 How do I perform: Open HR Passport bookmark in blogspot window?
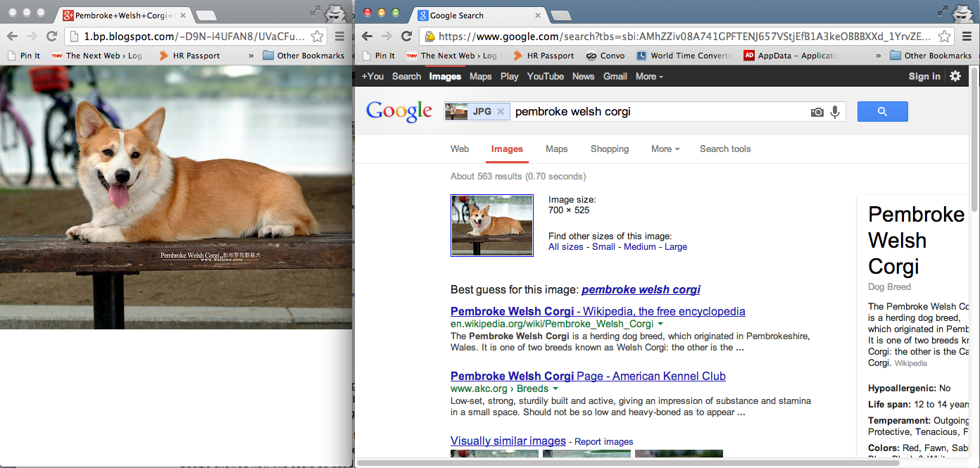[x=190, y=56]
